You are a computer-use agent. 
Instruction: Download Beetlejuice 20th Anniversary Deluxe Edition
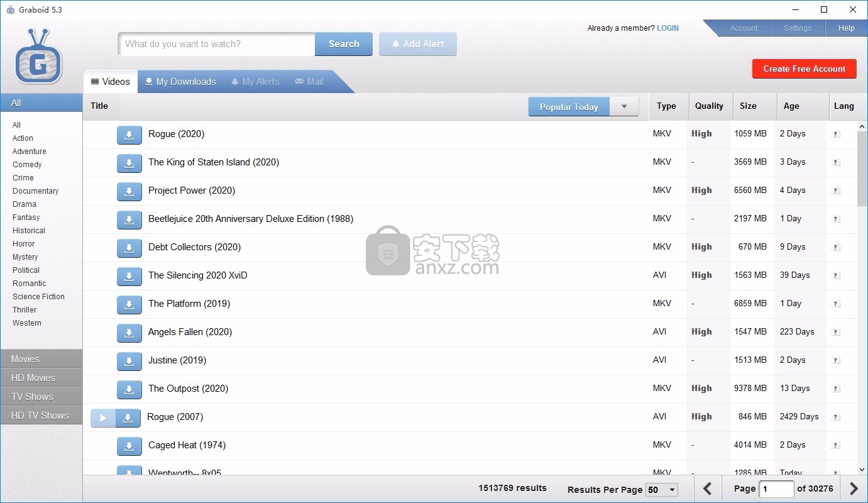[129, 219]
